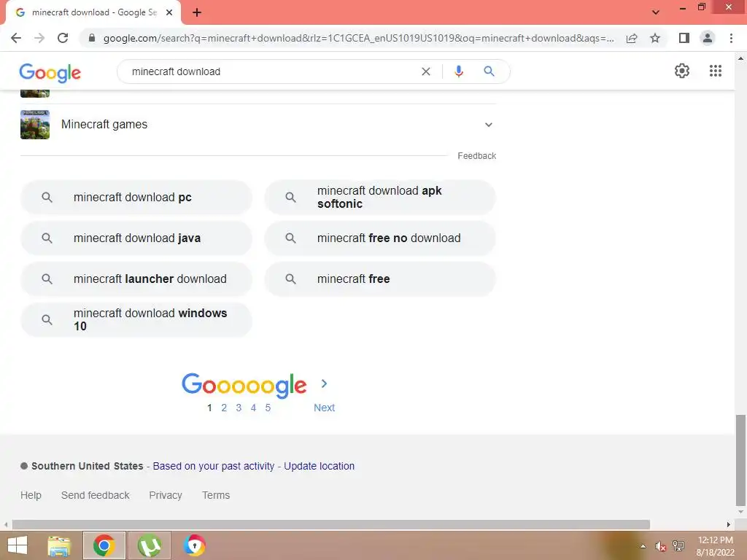Open the Chrome profile avatar
Screen dimensions: 747x560
pos(708,38)
